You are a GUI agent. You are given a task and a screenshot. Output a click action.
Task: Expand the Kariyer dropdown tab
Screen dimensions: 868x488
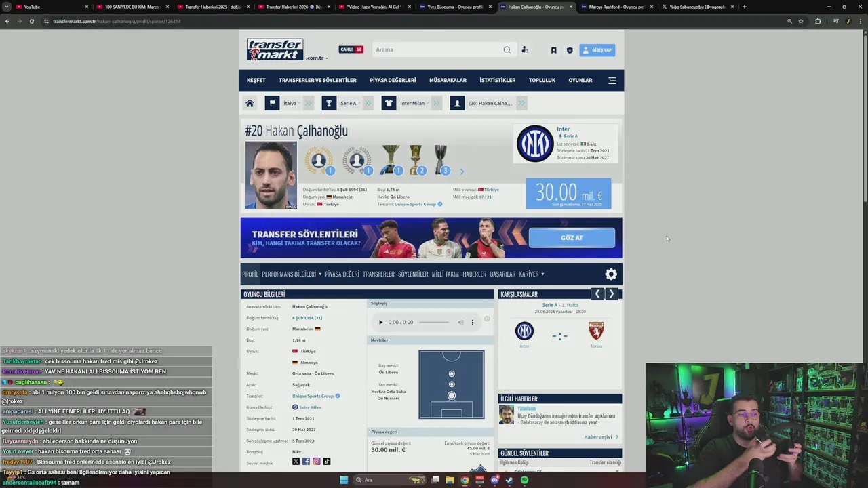[x=532, y=274]
